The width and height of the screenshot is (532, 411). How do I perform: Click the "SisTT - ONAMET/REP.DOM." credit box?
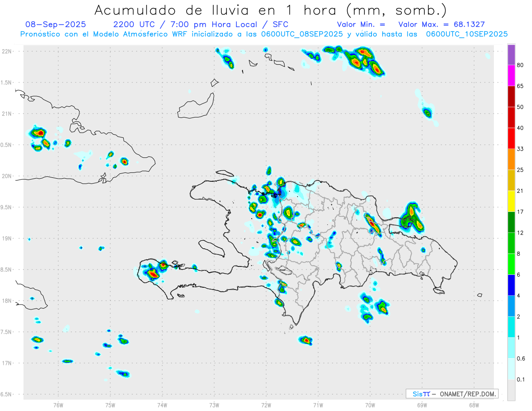[452, 394]
